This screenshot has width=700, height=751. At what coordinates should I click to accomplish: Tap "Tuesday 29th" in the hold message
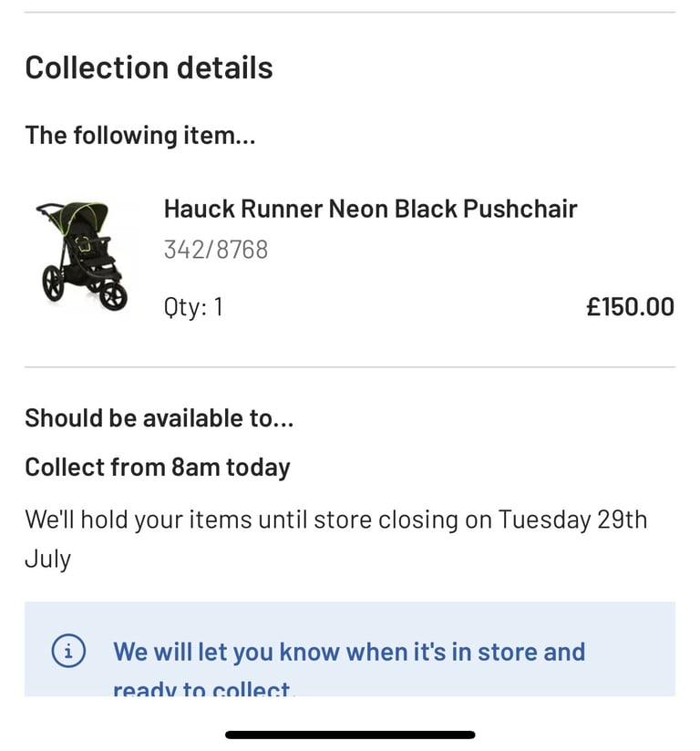pyautogui.click(x=572, y=520)
